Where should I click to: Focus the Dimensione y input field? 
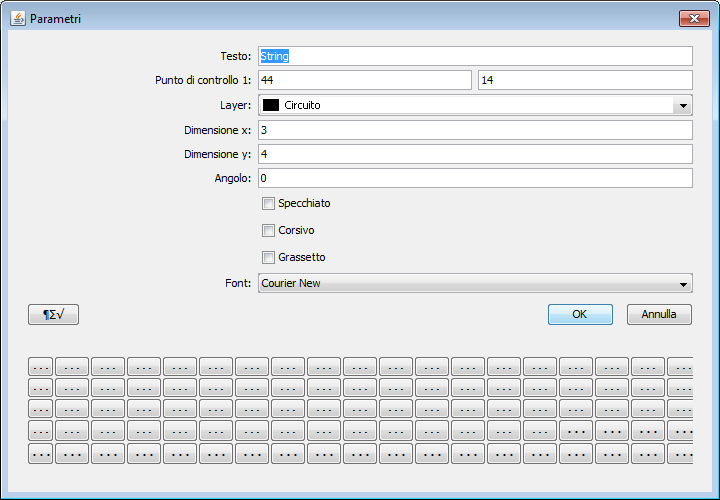pyautogui.click(x=475, y=154)
